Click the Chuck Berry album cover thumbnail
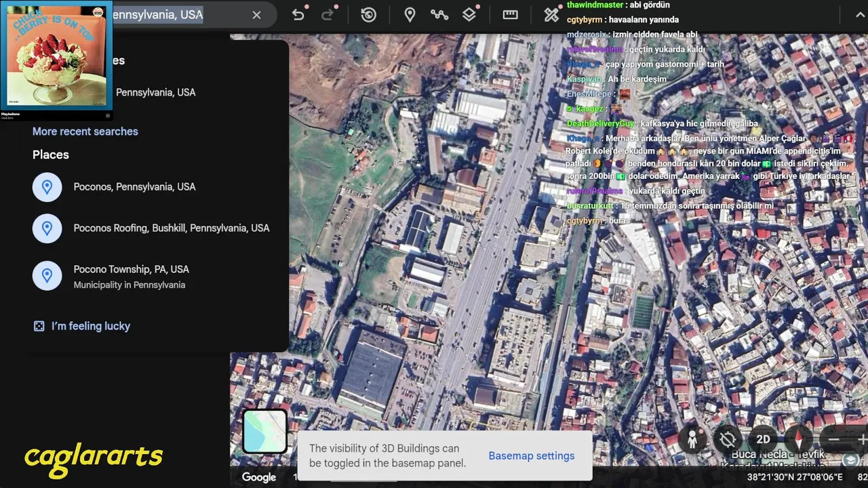The height and width of the screenshot is (488, 868). (56, 56)
